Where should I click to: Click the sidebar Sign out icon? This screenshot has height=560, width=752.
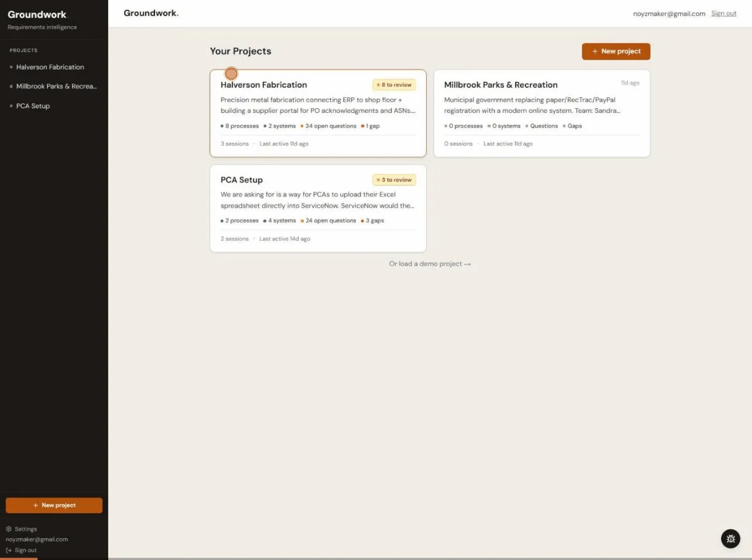pos(9,550)
